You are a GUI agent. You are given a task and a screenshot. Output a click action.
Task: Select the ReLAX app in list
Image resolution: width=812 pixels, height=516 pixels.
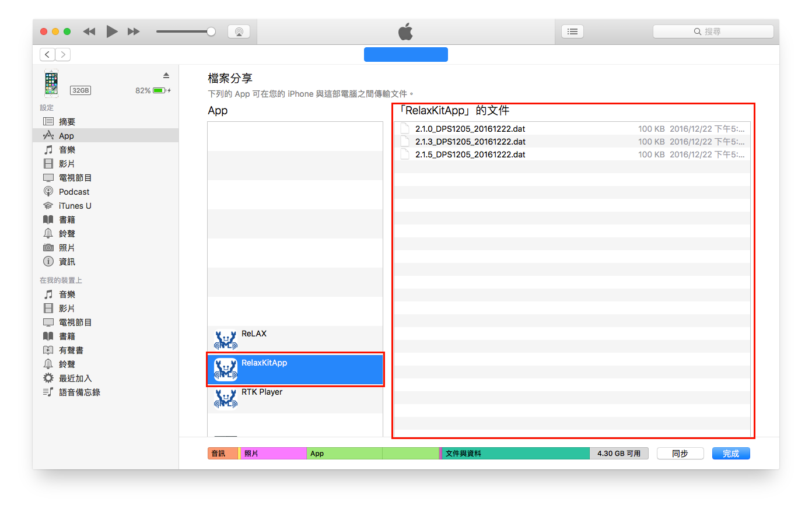tap(295, 340)
